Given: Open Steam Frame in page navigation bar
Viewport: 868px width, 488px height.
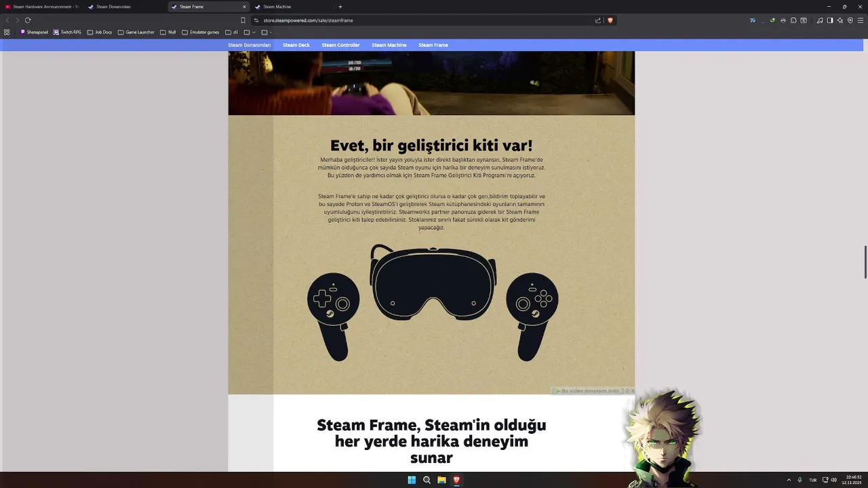Looking at the screenshot, I should 433,45.
